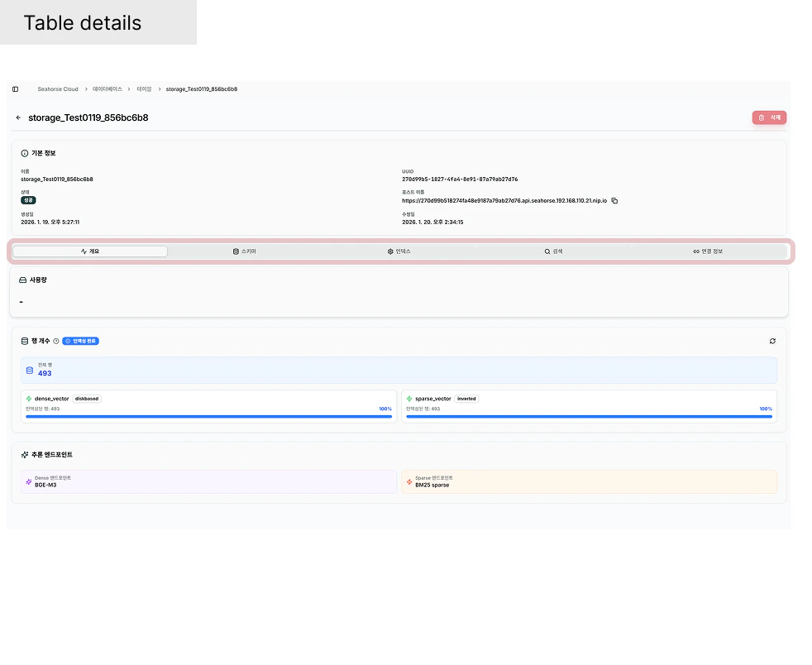812x665 pixels.
Task: Switch to the 스키마 tab
Action: (245, 251)
